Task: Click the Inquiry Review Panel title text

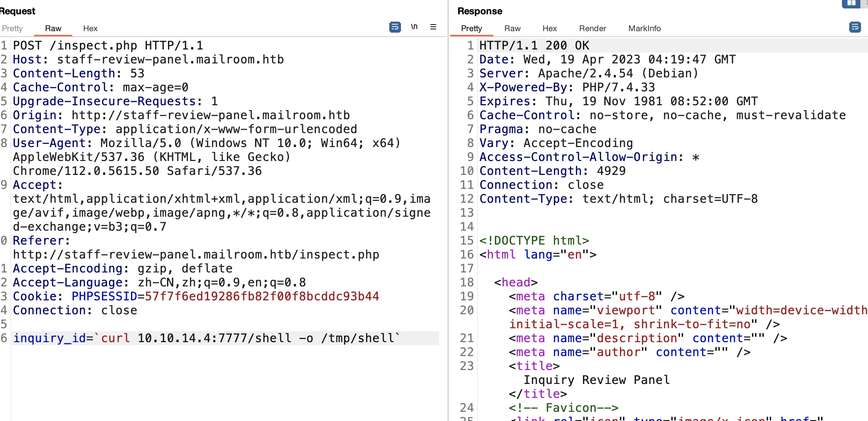Action: [597, 380]
